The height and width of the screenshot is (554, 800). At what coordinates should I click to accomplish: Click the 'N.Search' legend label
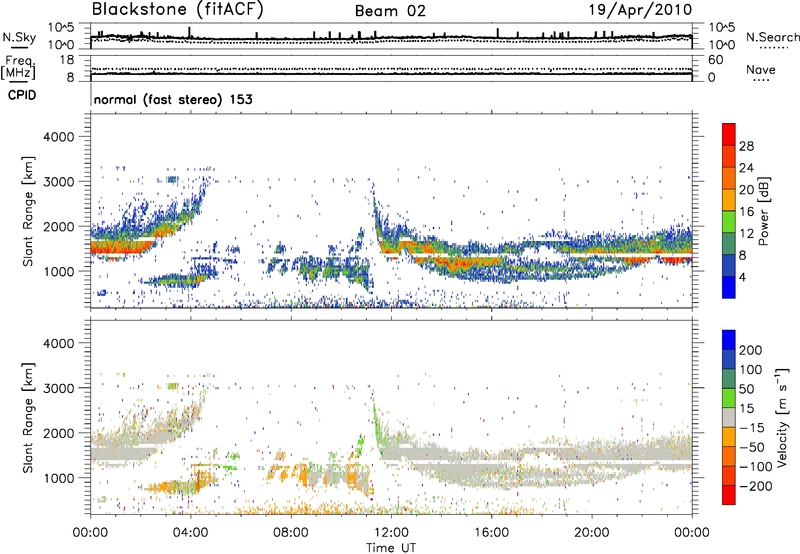772,37
